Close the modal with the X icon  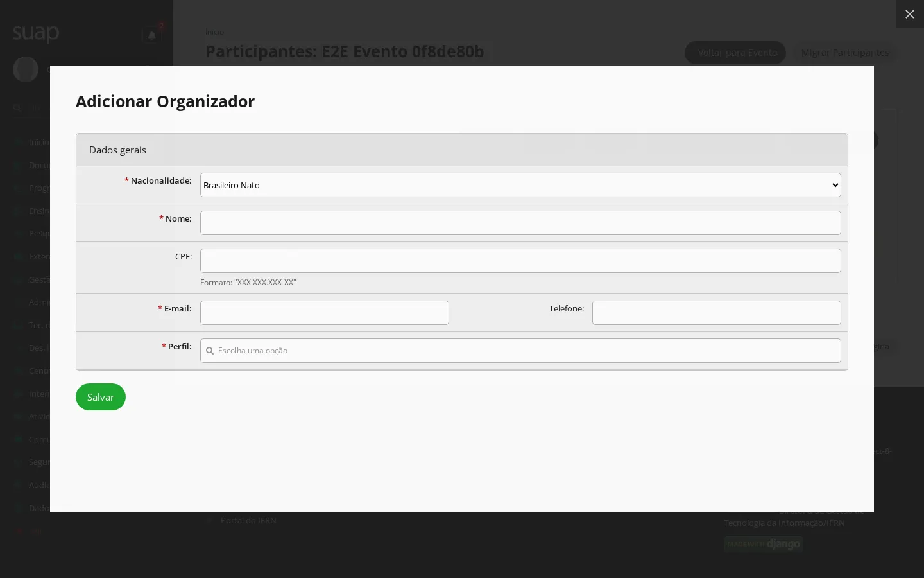click(909, 14)
